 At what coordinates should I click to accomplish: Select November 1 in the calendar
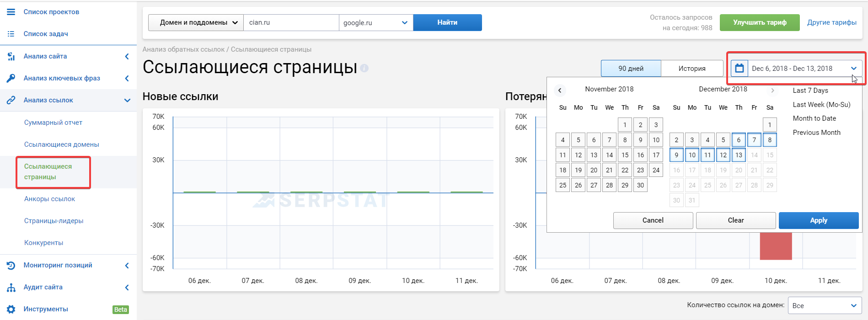[625, 125]
